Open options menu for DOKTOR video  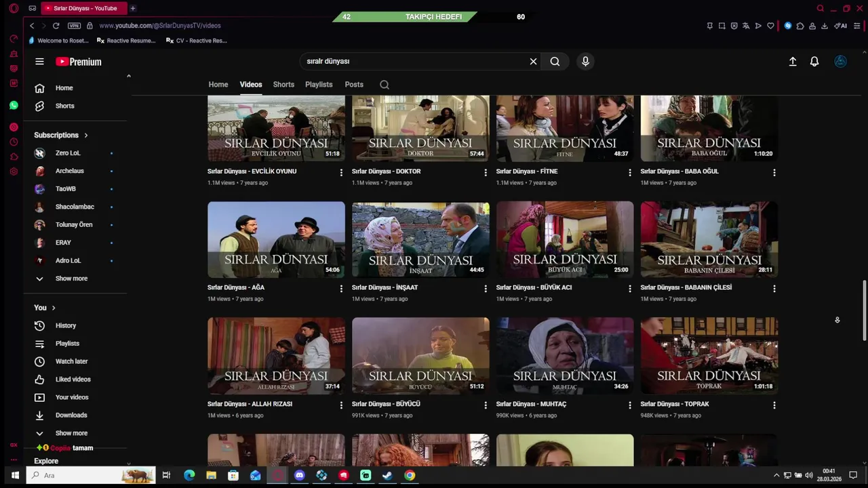[486, 173]
